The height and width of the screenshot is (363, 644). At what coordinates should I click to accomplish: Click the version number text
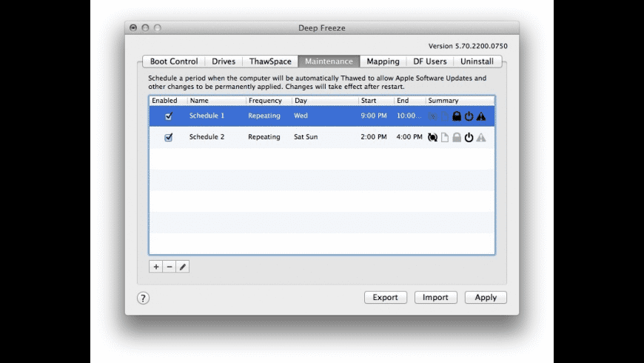tap(468, 46)
